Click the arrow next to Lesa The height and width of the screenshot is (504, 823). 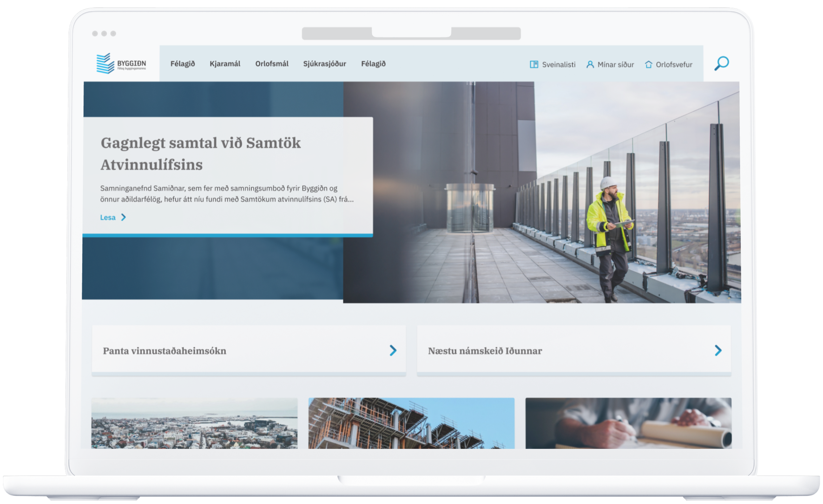pyautogui.click(x=123, y=217)
